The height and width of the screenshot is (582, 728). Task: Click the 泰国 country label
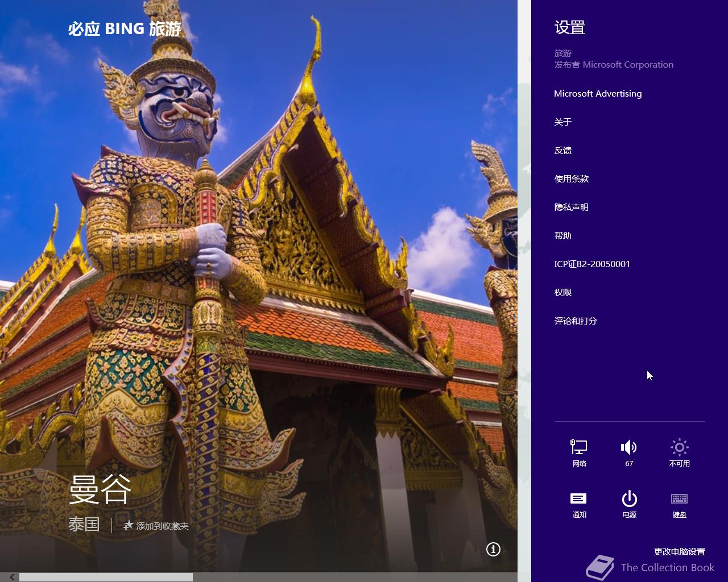click(84, 524)
